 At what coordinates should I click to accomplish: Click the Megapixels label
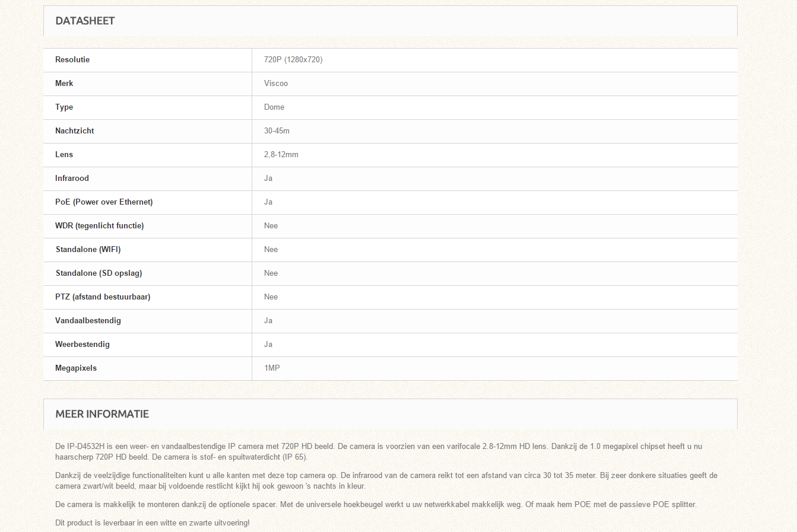point(76,368)
